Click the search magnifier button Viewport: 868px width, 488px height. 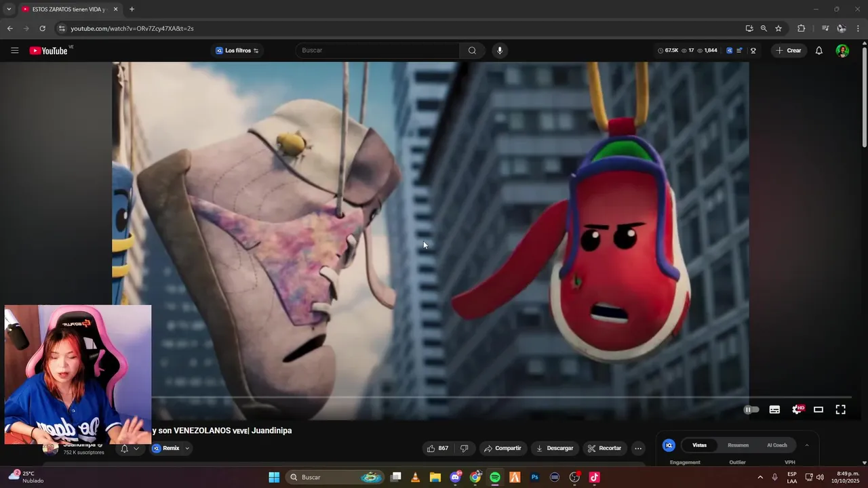472,50
